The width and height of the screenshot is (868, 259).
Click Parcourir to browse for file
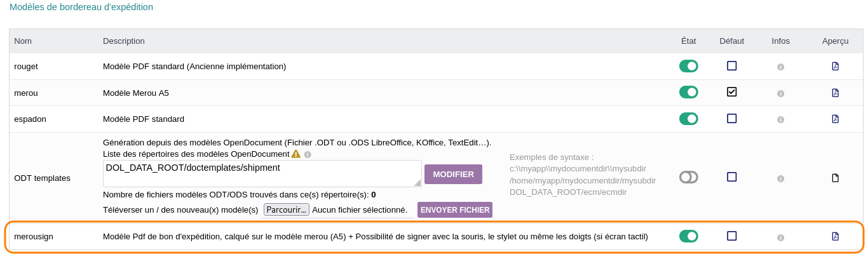tap(286, 209)
